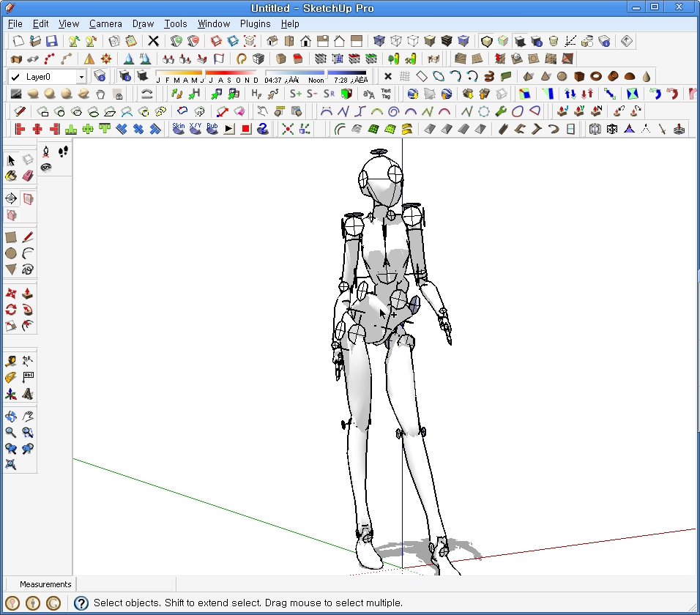Click the black X Erase toolbar icon

pyautogui.click(x=153, y=41)
